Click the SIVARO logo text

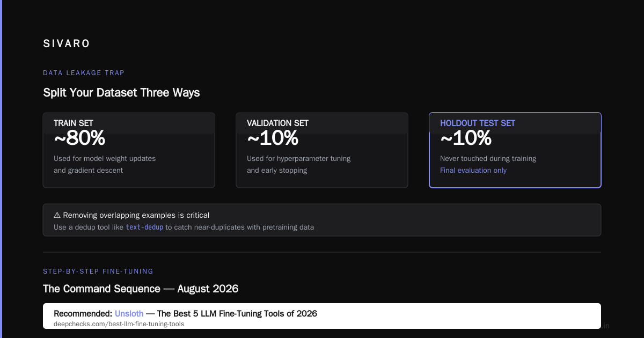(x=67, y=44)
